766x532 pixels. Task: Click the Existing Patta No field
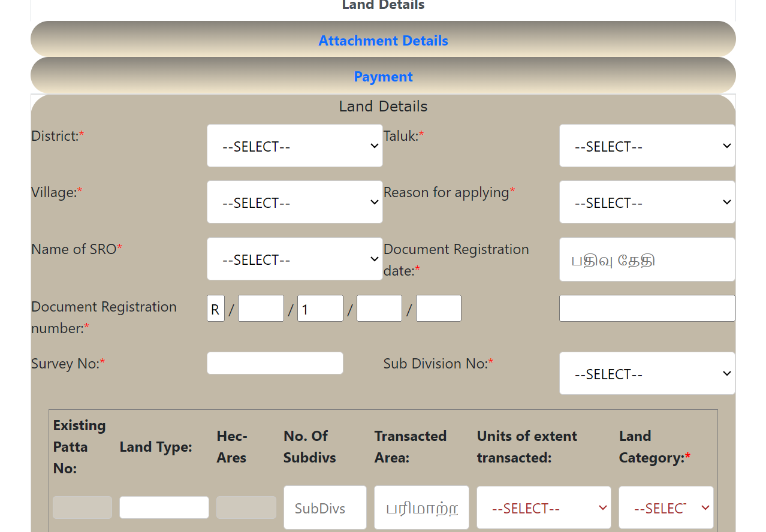pyautogui.click(x=82, y=507)
